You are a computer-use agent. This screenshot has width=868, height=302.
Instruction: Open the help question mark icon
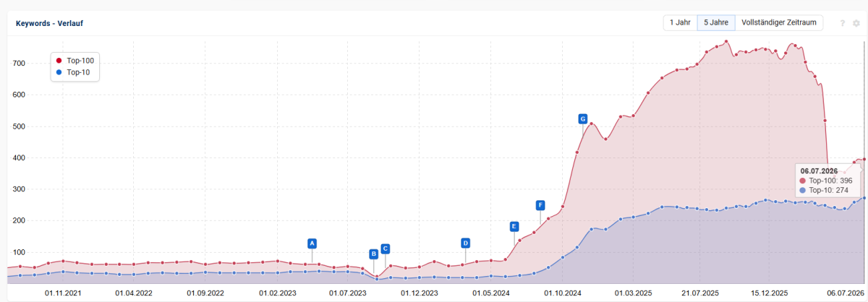843,23
